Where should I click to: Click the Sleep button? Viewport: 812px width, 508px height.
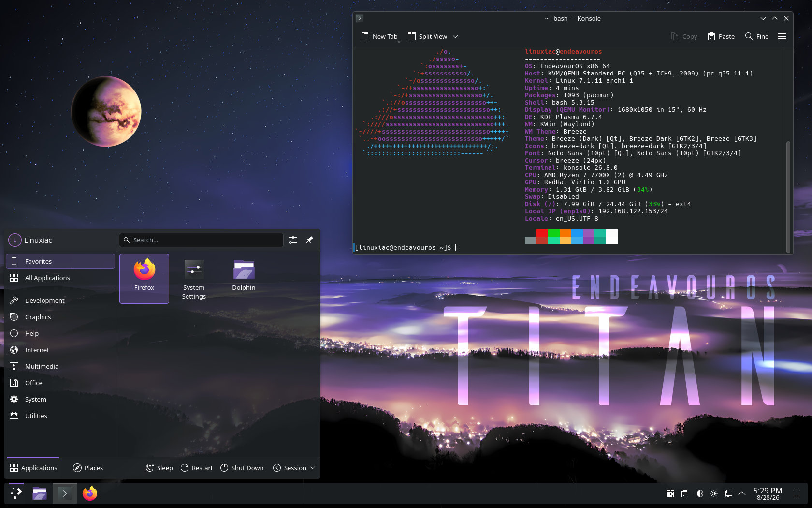(x=159, y=468)
